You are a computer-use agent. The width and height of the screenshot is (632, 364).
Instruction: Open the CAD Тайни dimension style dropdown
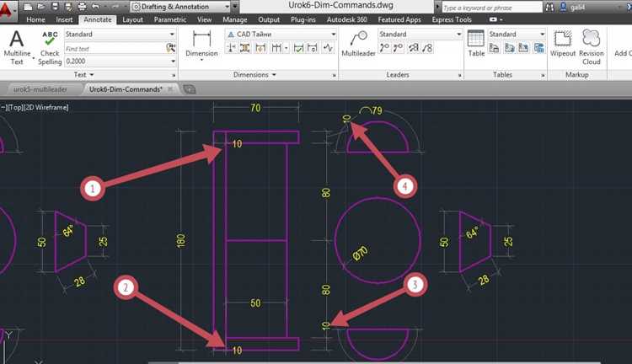[x=334, y=35]
